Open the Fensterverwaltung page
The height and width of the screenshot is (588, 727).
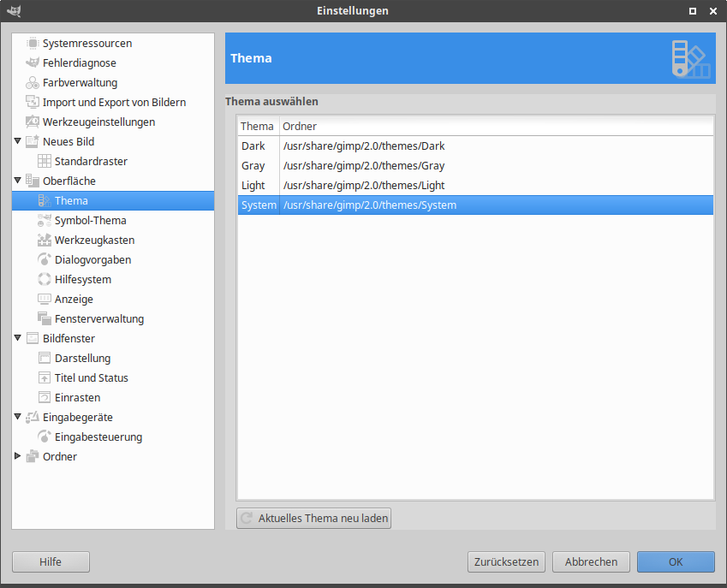click(x=99, y=318)
